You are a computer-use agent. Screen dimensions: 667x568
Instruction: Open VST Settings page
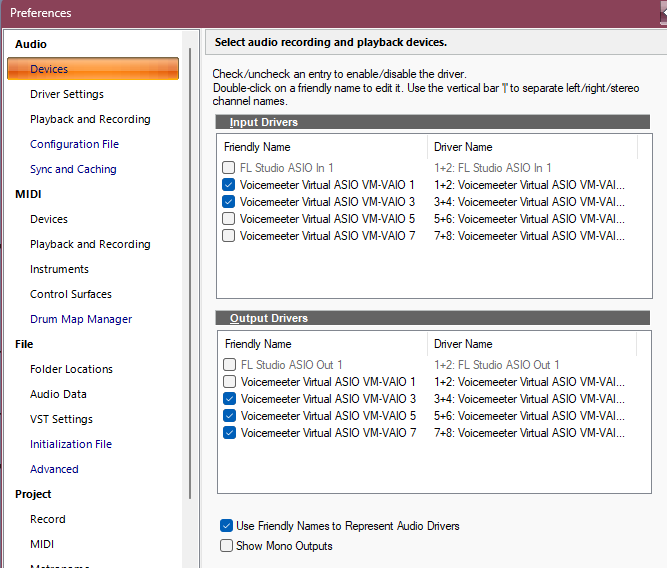[x=61, y=419]
